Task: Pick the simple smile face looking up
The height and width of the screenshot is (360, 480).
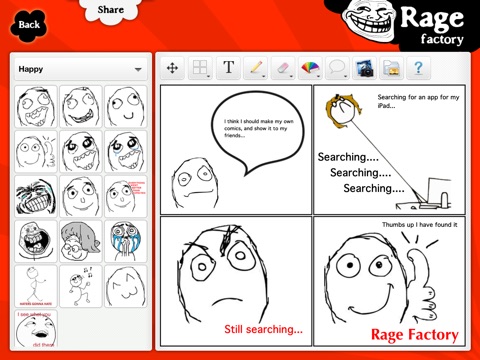Action: (x=126, y=107)
